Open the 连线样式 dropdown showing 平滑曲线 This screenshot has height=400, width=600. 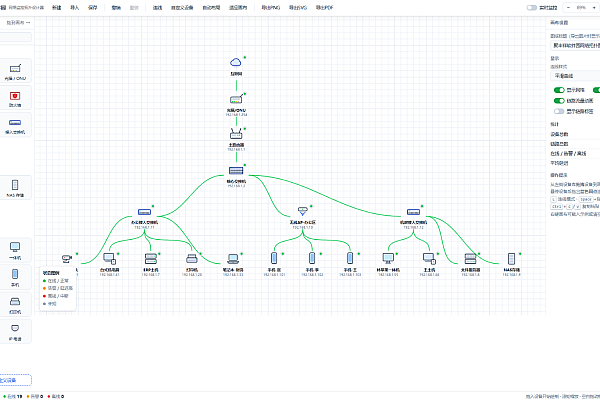click(x=575, y=76)
